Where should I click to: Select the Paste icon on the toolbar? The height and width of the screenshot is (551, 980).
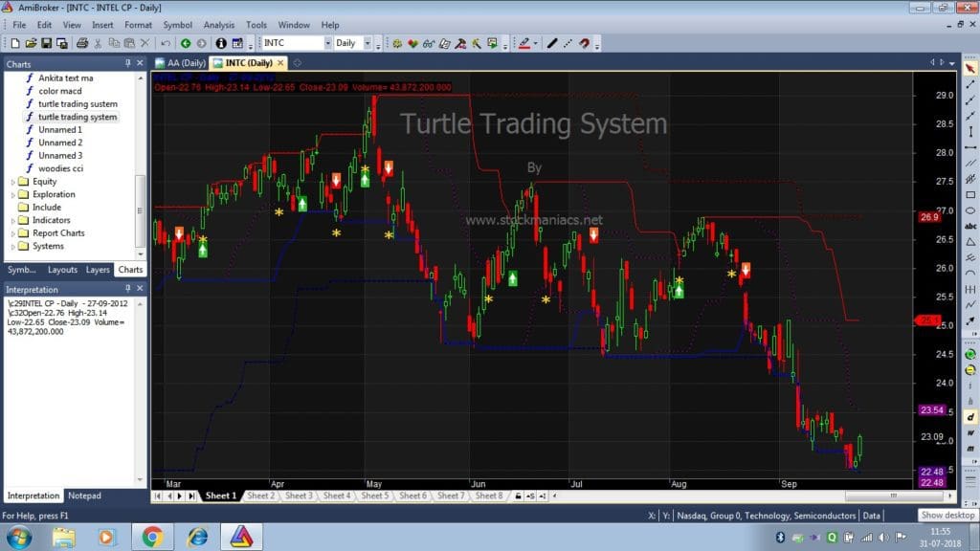[128, 43]
